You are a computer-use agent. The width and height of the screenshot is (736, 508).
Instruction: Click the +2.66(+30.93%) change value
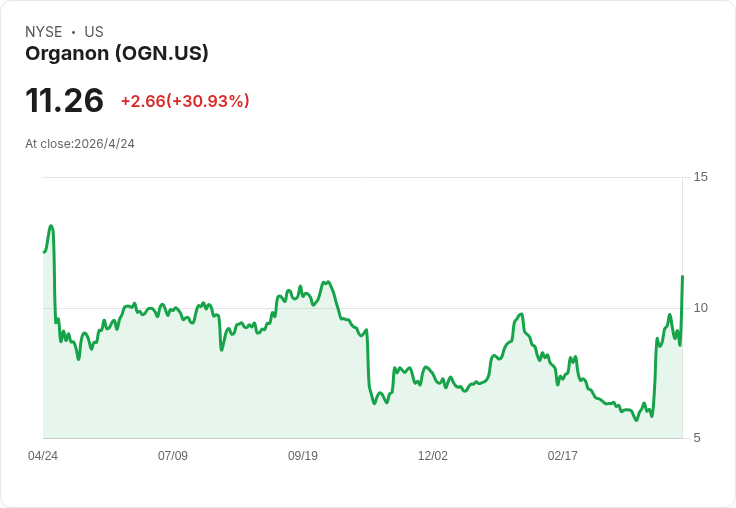pyautogui.click(x=185, y=101)
